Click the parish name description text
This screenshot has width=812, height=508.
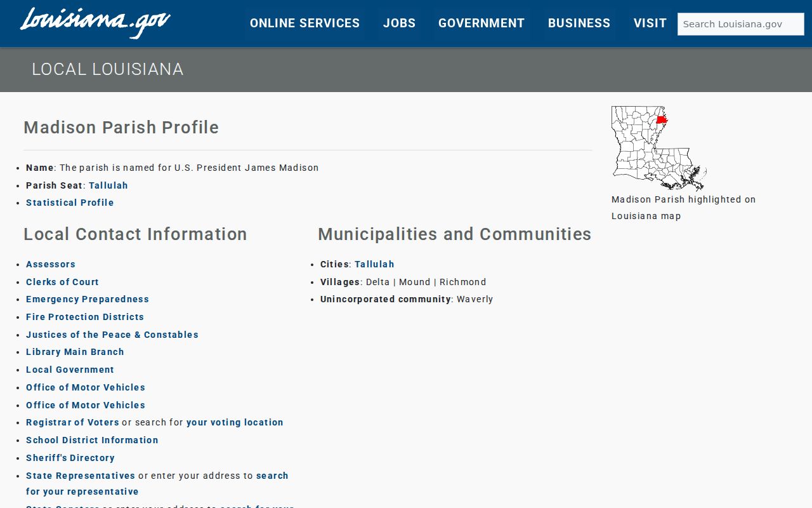click(189, 168)
